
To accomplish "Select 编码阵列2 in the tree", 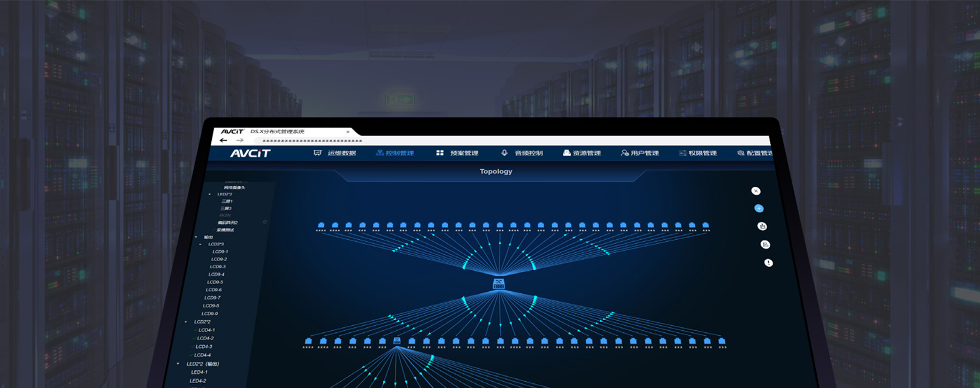I will (x=227, y=223).
